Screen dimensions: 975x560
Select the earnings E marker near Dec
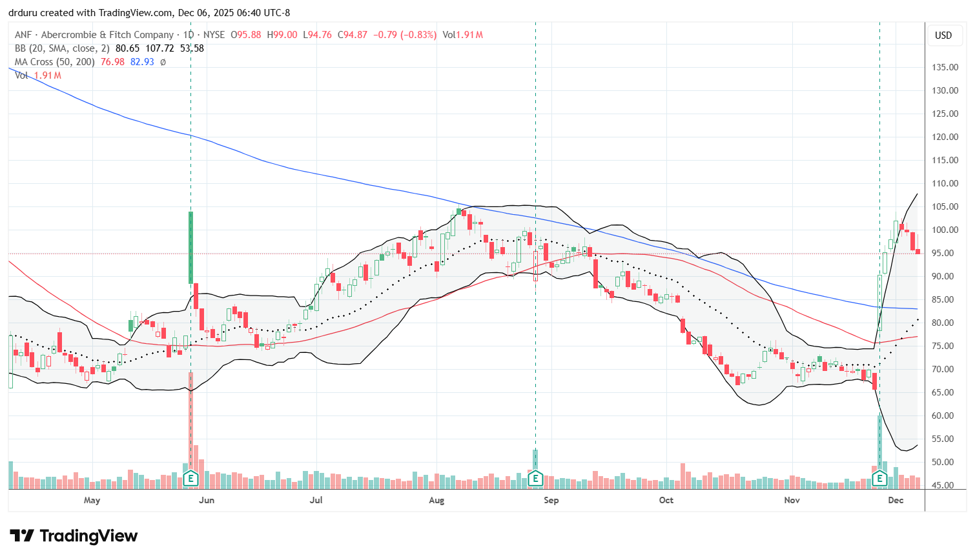tap(879, 478)
